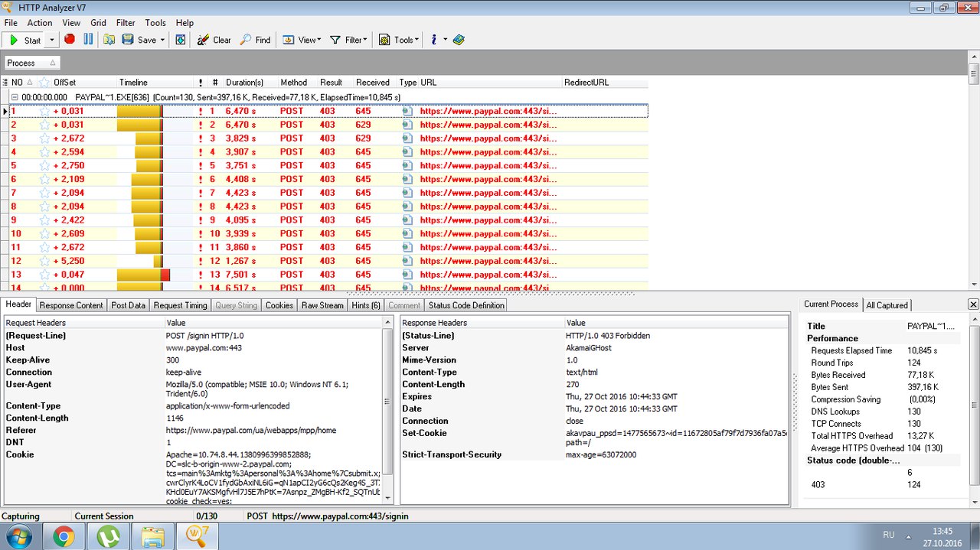Sort by Duration(s) column header
The image size is (980, 550).
(244, 83)
